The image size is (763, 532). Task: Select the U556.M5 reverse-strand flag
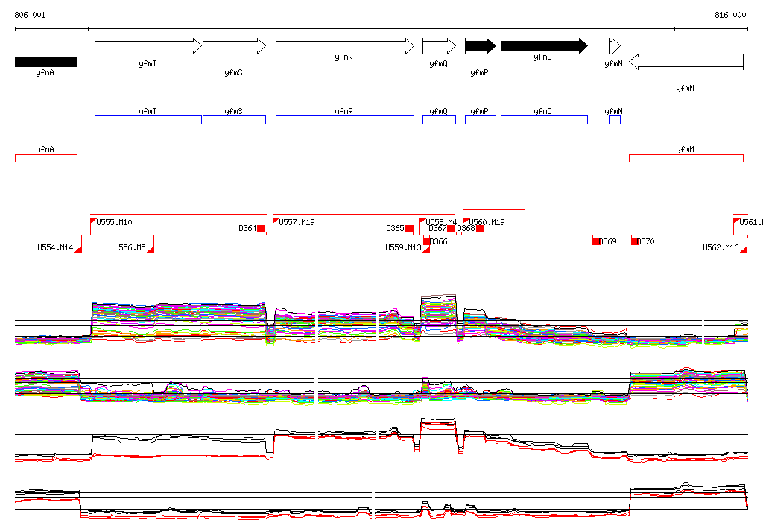click(x=151, y=249)
